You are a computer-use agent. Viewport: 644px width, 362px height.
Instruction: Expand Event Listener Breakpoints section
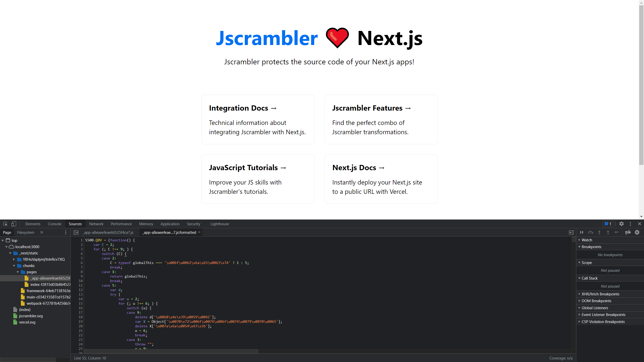610,314
